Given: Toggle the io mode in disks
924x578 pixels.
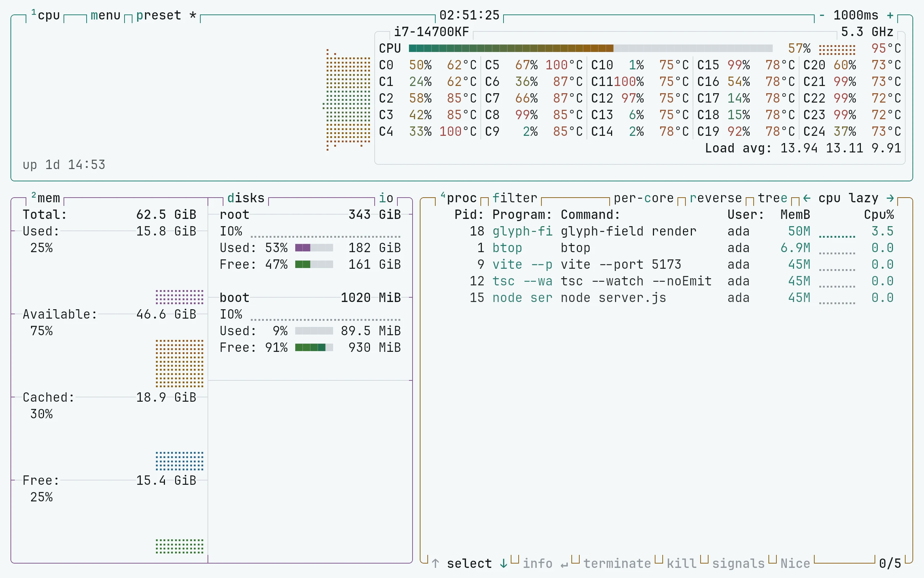Looking at the screenshot, I should click(386, 198).
